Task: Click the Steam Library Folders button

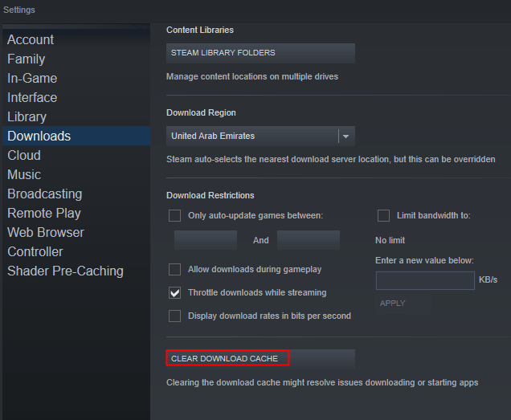Action: (x=260, y=53)
